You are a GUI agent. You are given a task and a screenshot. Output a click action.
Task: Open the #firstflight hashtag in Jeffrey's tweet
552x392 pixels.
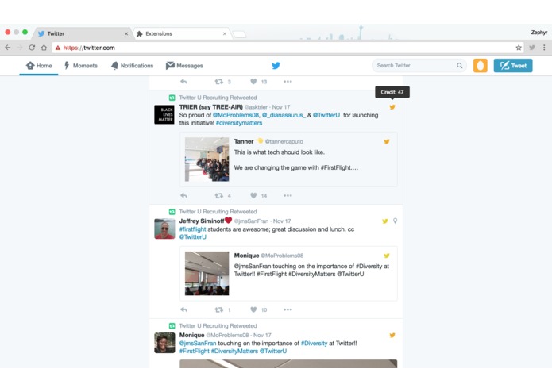(192, 229)
